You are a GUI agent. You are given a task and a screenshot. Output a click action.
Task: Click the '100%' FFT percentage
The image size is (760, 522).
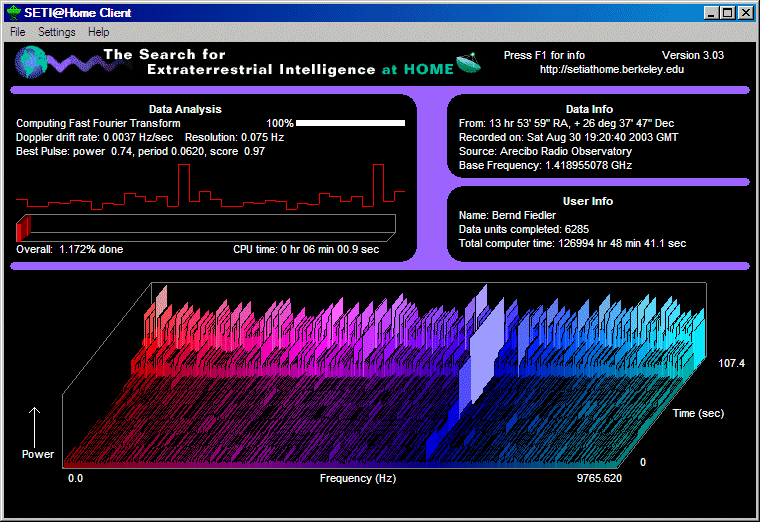point(280,124)
